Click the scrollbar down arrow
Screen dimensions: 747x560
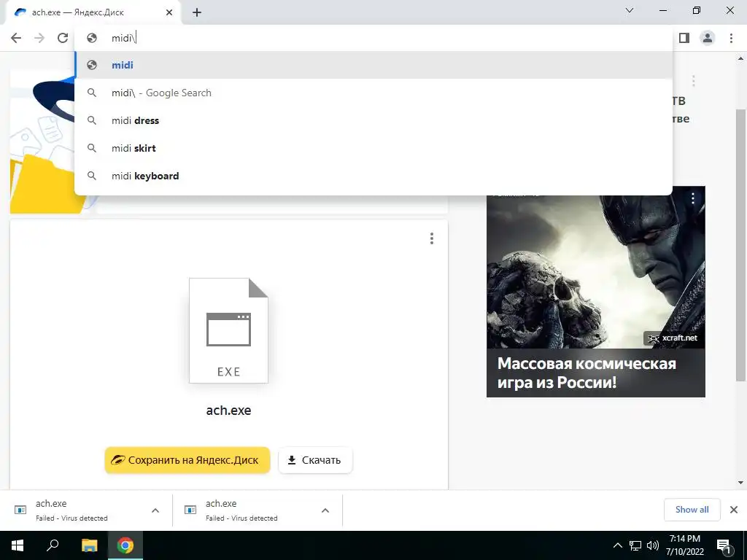pyautogui.click(x=741, y=483)
